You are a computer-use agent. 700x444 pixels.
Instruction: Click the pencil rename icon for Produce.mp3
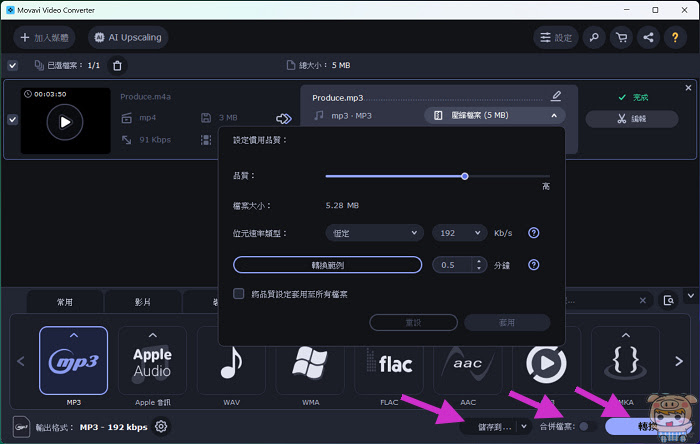pyautogui.click(x=556, y=96)
